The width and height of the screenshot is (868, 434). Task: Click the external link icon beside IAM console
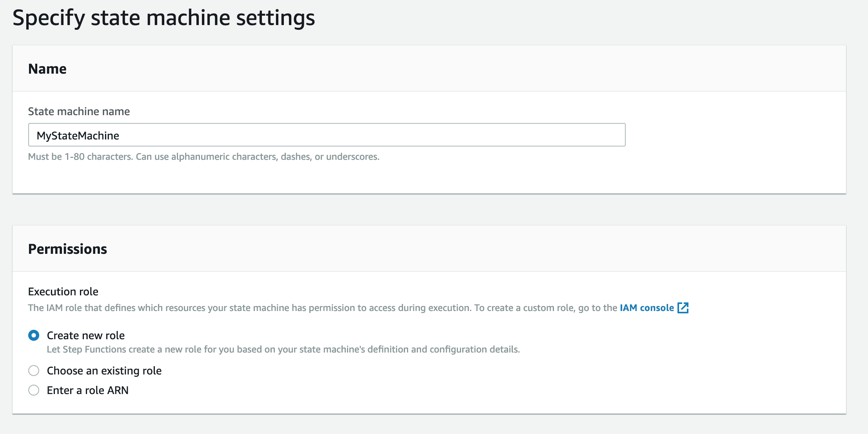683,308
